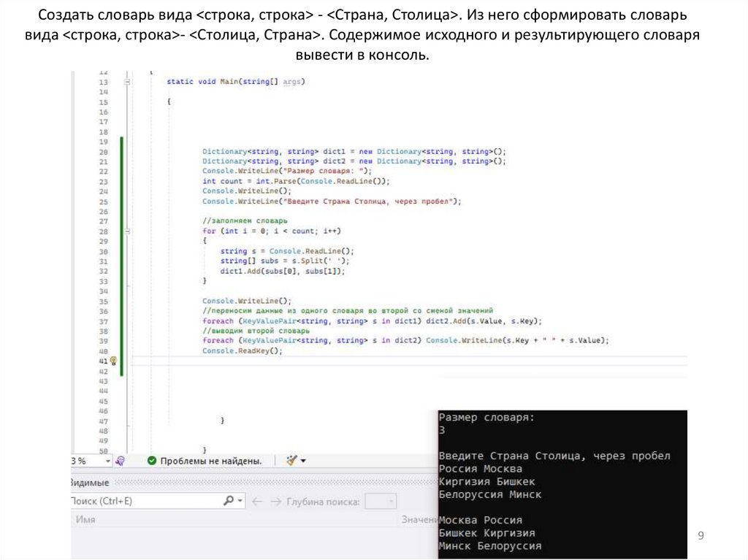The width and height of the screenshot is (748, 560).
Task: Click the code cleanup broom icon
Action: (x=291, y=461)
